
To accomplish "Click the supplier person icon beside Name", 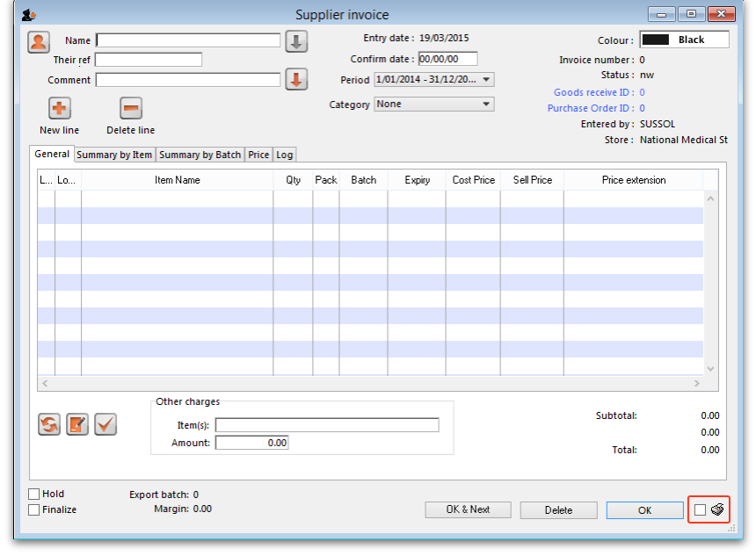I will point(39,41).
